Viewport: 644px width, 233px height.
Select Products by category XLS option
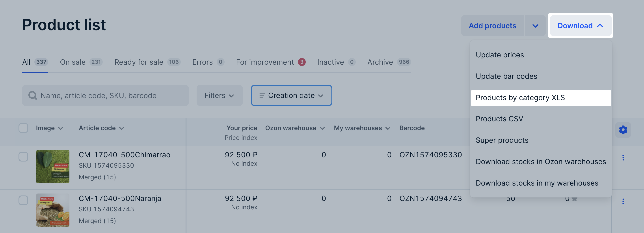click(520, 98)
